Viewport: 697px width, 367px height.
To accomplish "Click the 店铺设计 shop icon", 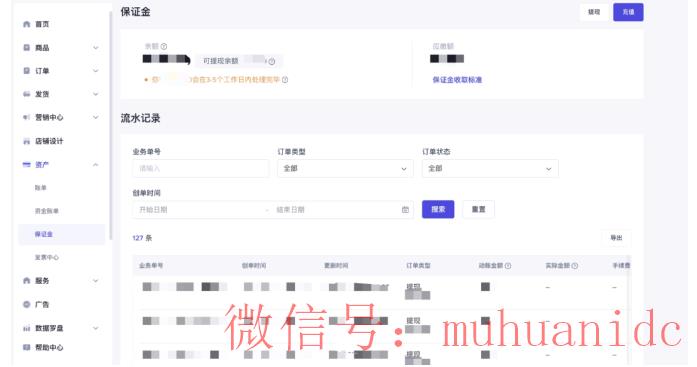I will point(27,141).
